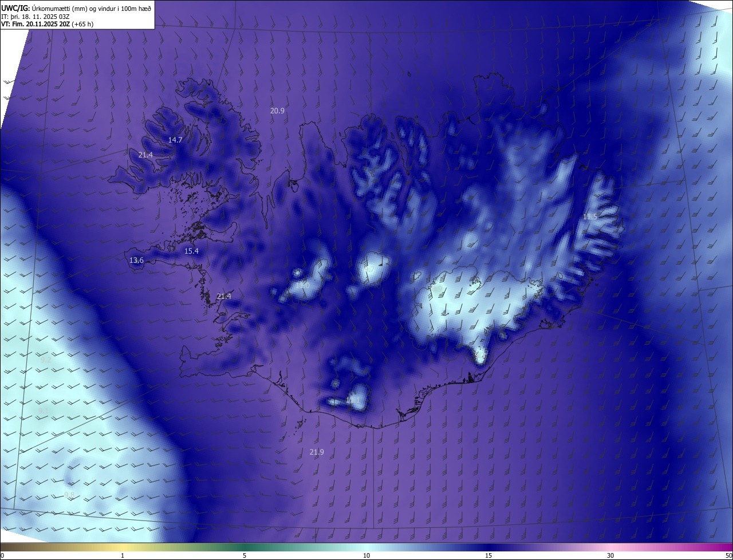This screenshot has width=733, height=560.
Task: Click the '1' tick label on the colorbar
Action: [x=123, y=555]
